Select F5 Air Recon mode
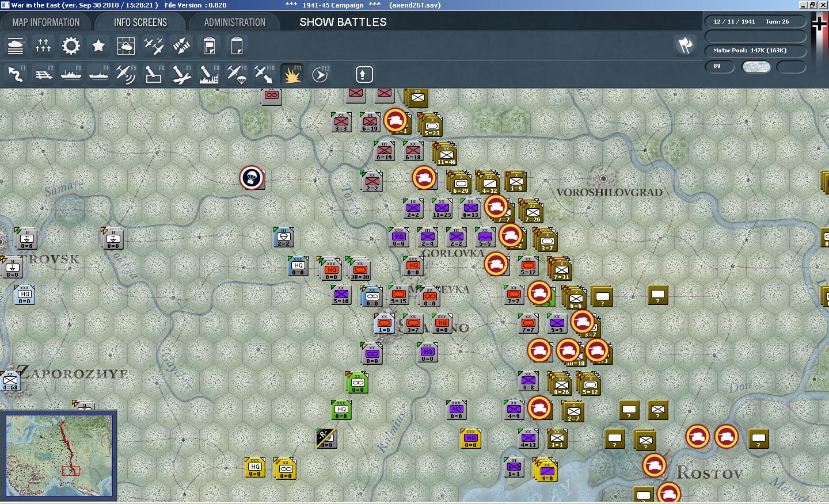 click(126, 74)
